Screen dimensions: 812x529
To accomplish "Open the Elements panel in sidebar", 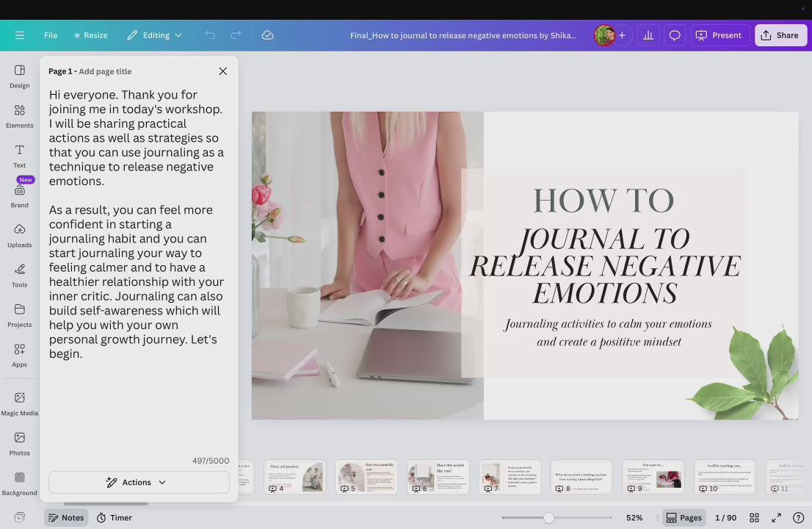I will pos(19,115).
